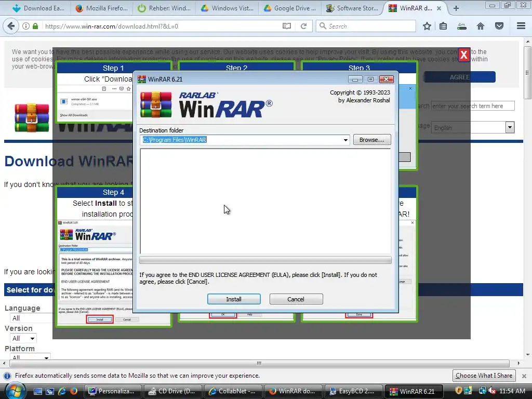Click the Pocket icon in toolbar
The width and height of the screenshot is (532, 399).
tap(499, 26)
